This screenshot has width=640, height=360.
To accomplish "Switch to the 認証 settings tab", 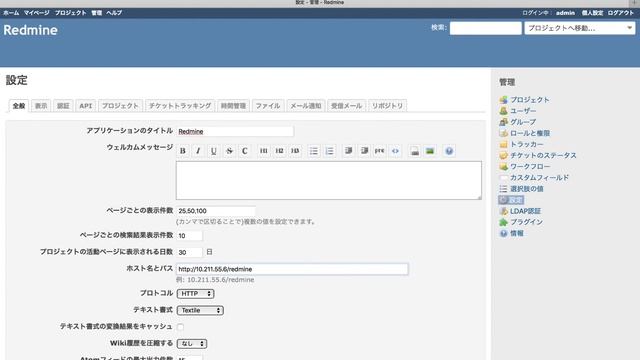I will (x=63, y=106).
